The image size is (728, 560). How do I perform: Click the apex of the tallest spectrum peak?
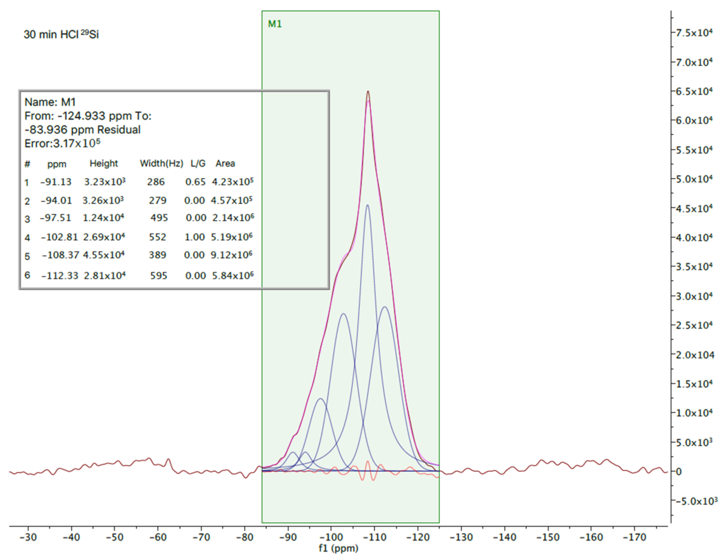[x=368, y=92]
